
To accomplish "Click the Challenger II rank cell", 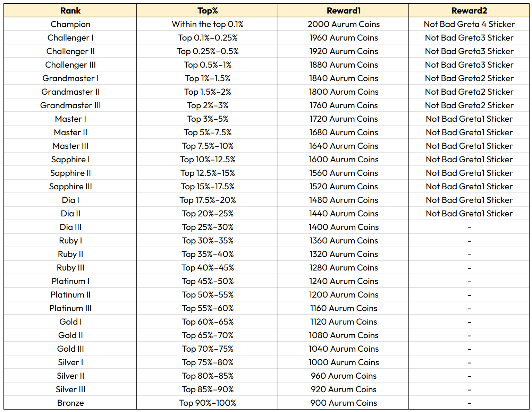I will (x=70, y=51).
